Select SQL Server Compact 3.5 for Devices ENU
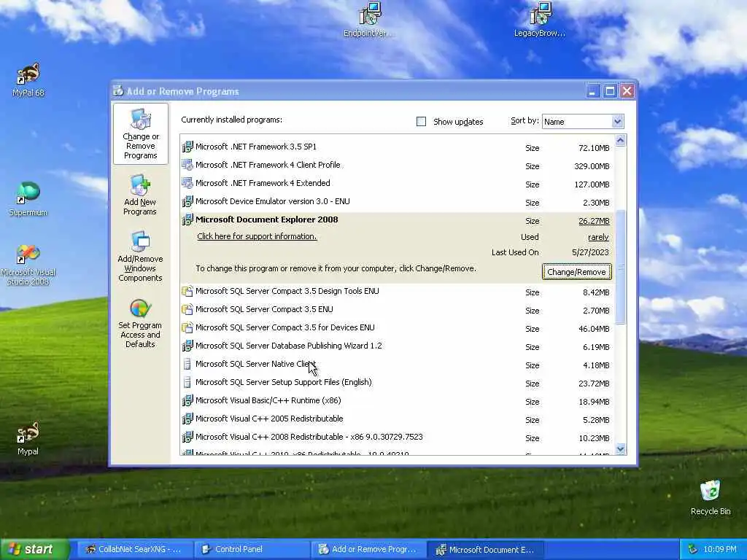The height and width of the screenshot is (560, 747). [x=397, y=327]
